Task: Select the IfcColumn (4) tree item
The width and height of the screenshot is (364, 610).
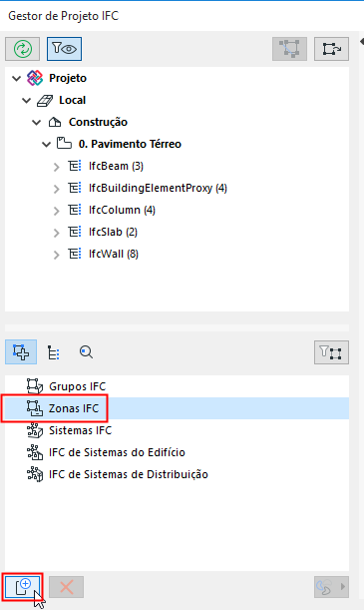Action: coord(122,210)
